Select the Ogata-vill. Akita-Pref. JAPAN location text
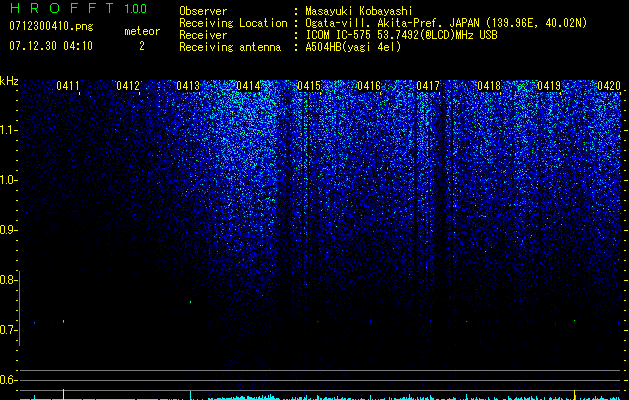Screen dimensions: 629x400 446,23
